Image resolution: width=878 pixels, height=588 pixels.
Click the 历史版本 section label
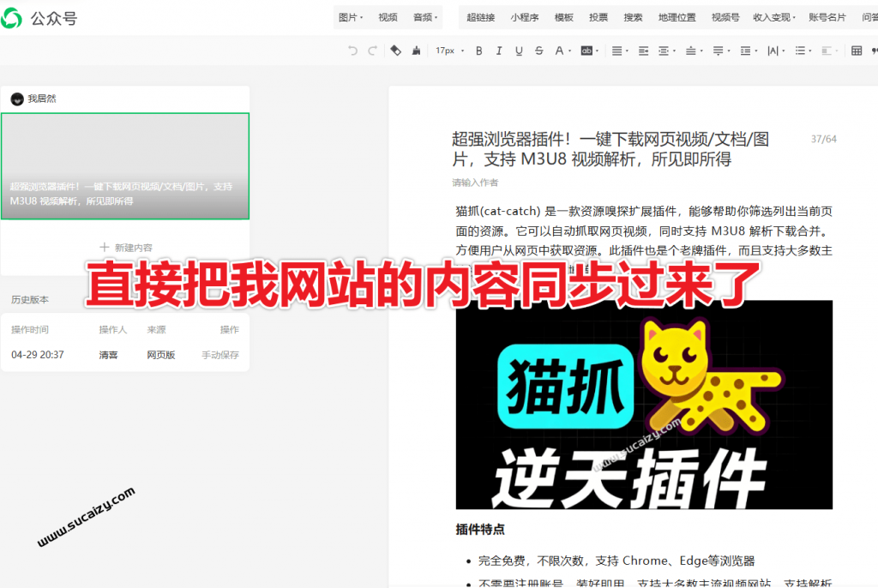30,300
